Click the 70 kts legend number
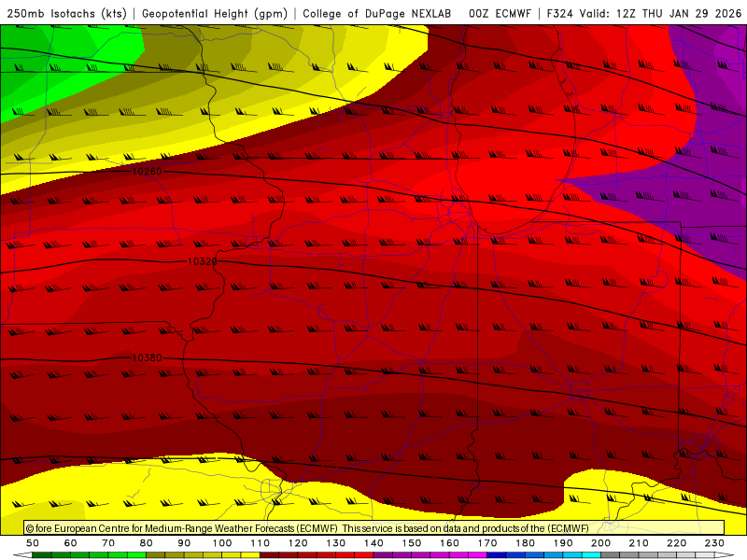 (108, 543)
